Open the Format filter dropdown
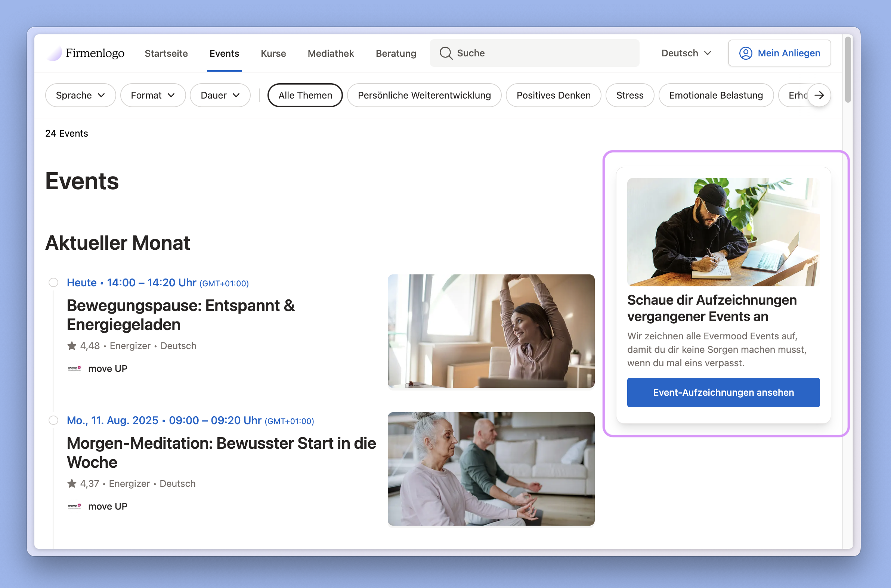891x588 pixels. [x=152, y=95]
